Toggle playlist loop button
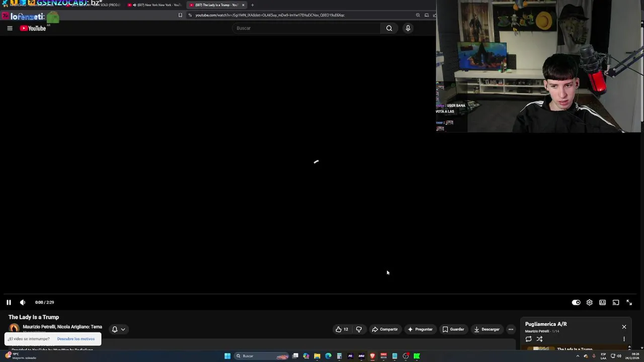644x362 pixels. (x=528, y=339)
